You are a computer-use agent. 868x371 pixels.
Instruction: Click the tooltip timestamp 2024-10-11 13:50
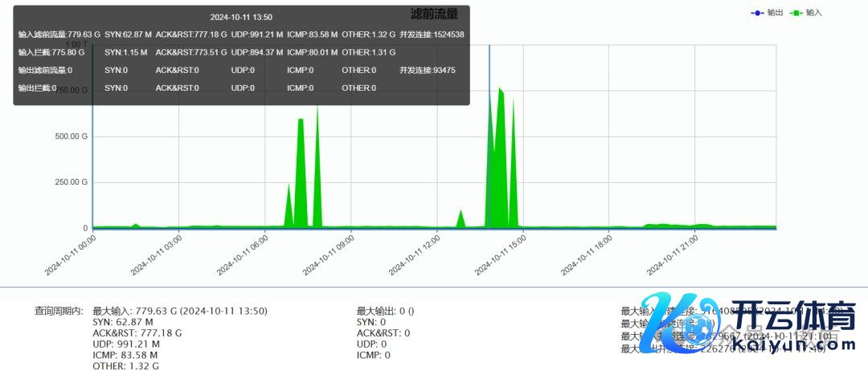click(x=241, y=17)
